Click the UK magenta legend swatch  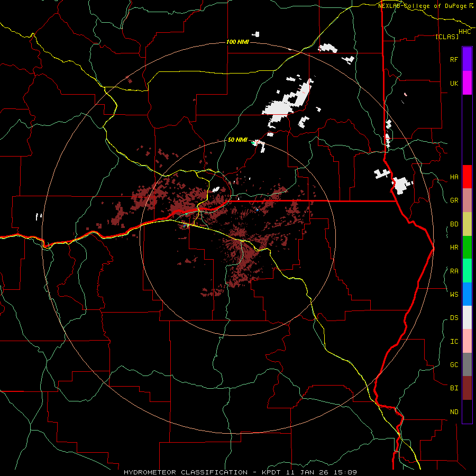pyautogui.click(x=467, y=83)
